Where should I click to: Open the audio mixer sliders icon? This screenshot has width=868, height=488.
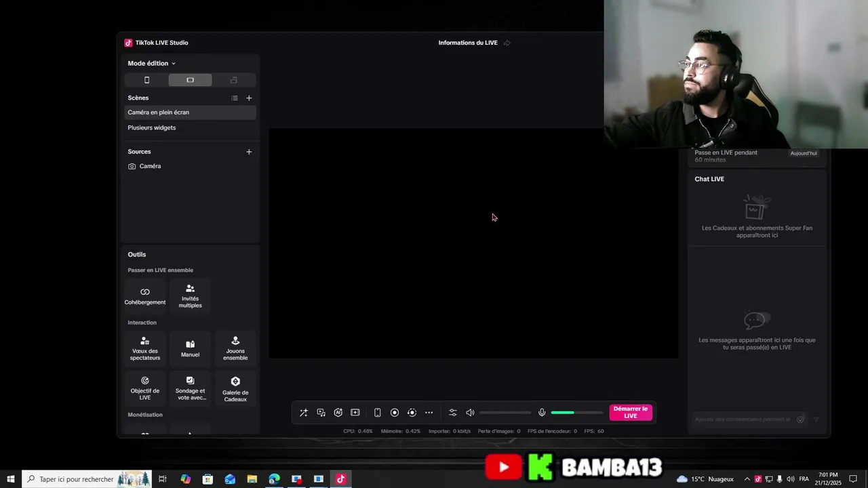click(453, 413)
